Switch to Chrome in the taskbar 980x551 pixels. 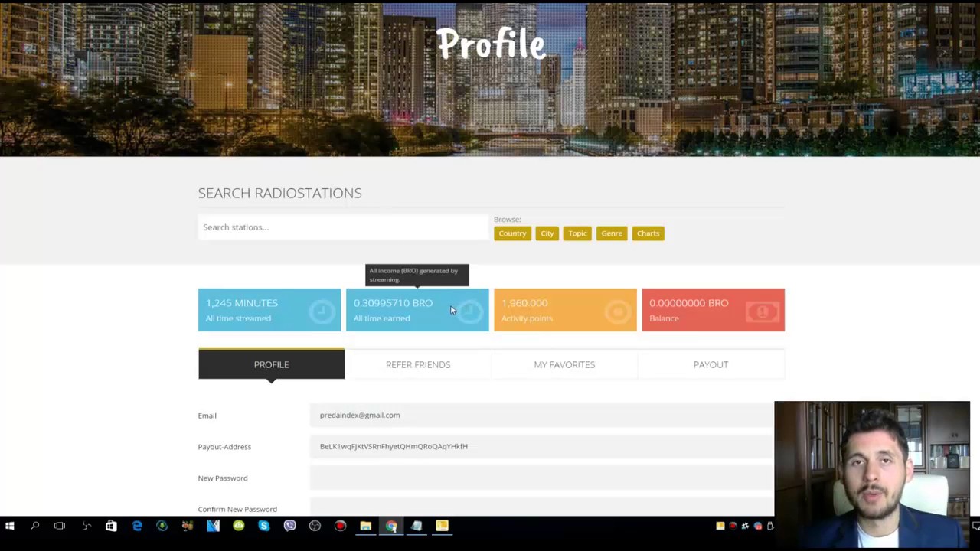391,526
